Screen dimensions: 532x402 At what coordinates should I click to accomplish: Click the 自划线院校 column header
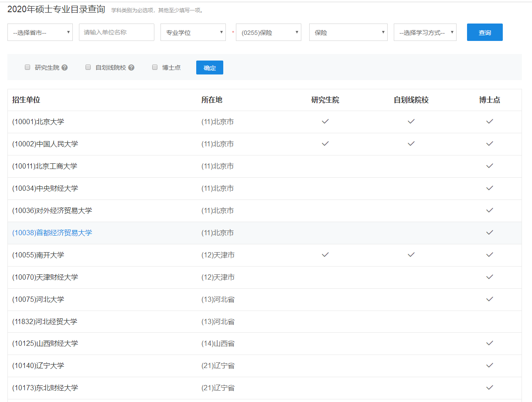click(x=411, y=100)
